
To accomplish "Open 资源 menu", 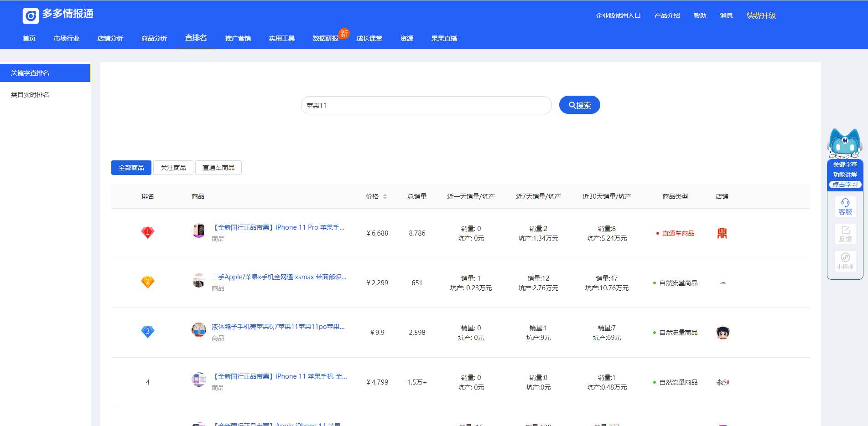I will click(407, 38).
